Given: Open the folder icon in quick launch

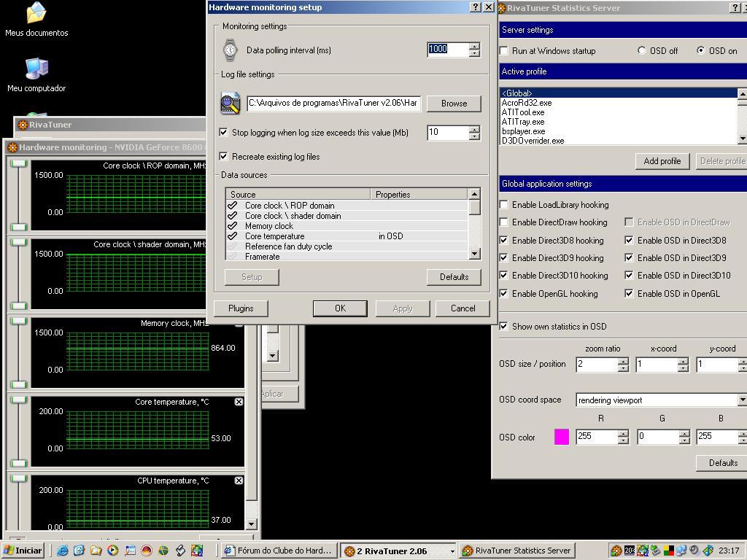Looking at the screenshot, I should tap(96, 551).
